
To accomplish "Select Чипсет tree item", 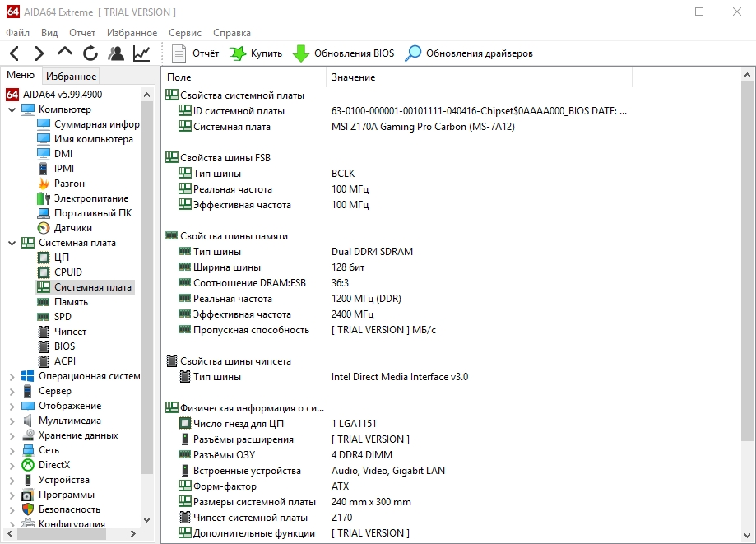I will (62, 332).
